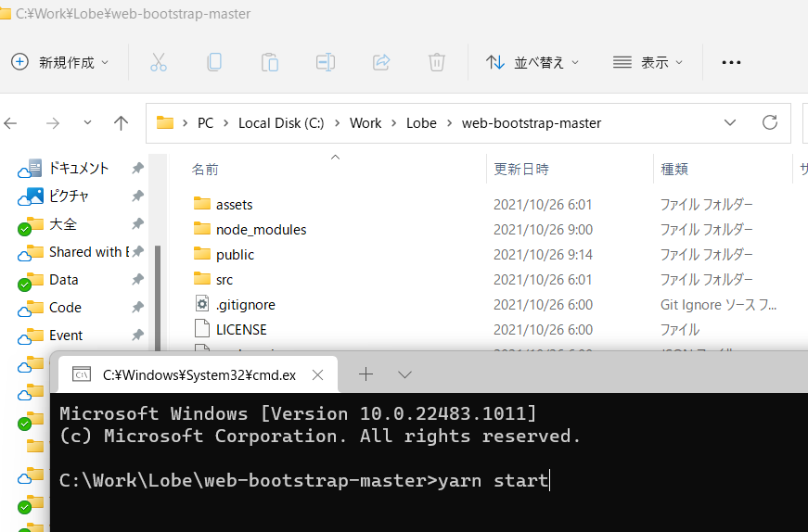Open the 表示 (View) dropdown
Screen dimensions: 808x532
tap(648, 62)
